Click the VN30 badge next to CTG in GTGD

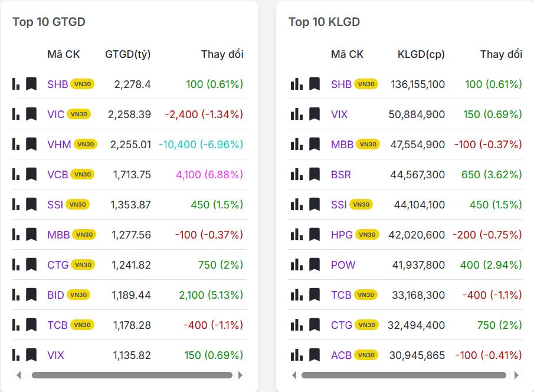coord(83,265)
